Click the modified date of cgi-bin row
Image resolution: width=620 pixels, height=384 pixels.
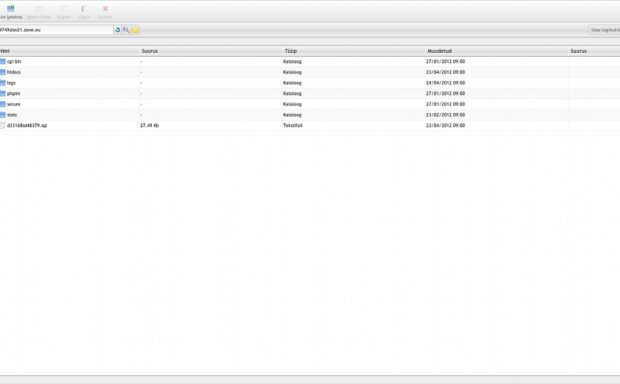[x=445, y=62]
